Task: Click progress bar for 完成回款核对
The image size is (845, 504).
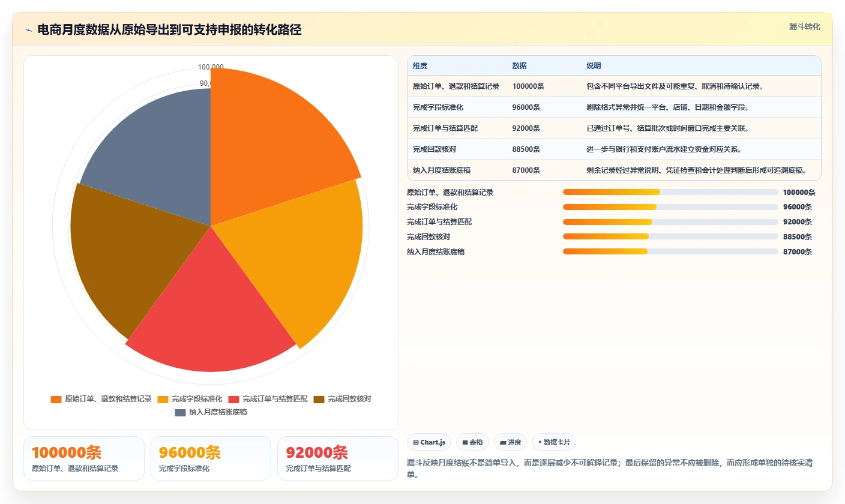Action: 670,237
